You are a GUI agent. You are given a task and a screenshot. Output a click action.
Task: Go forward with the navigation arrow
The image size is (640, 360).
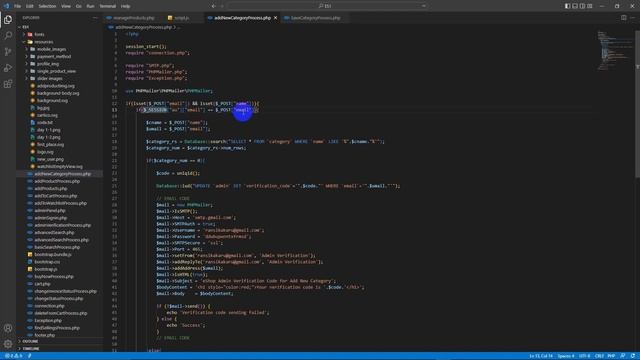pyautogui.click(x=222, y=6)
